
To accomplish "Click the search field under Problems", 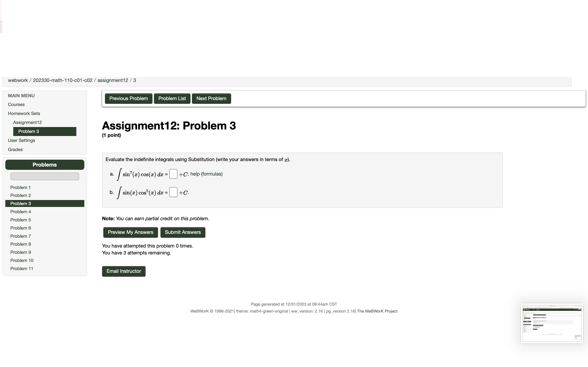I will click(45, 176).
